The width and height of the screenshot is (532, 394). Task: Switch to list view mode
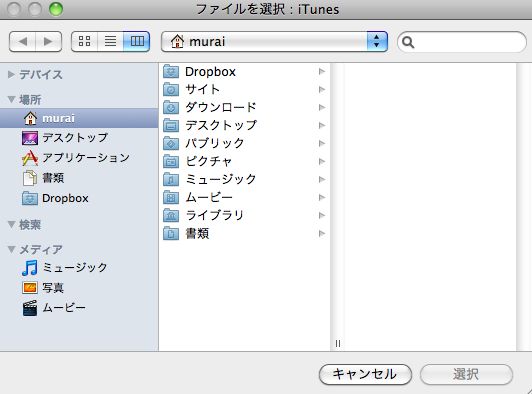pos(110,41)
